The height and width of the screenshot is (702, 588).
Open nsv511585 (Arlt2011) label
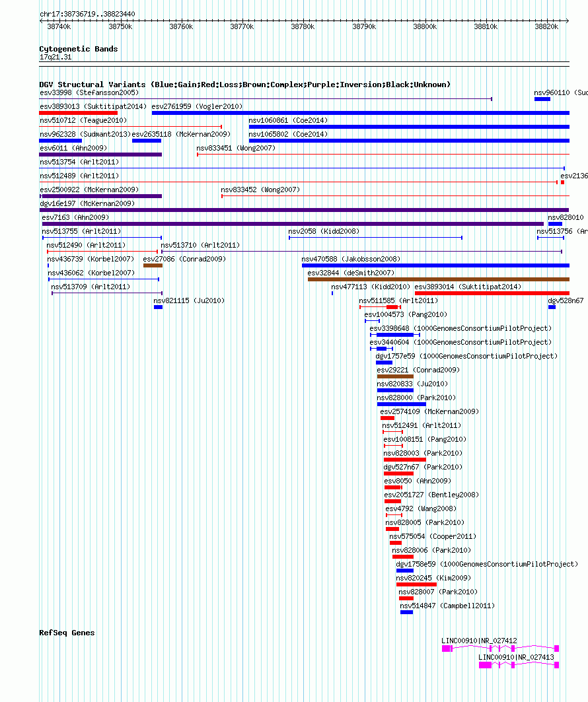tap(398, 301)
